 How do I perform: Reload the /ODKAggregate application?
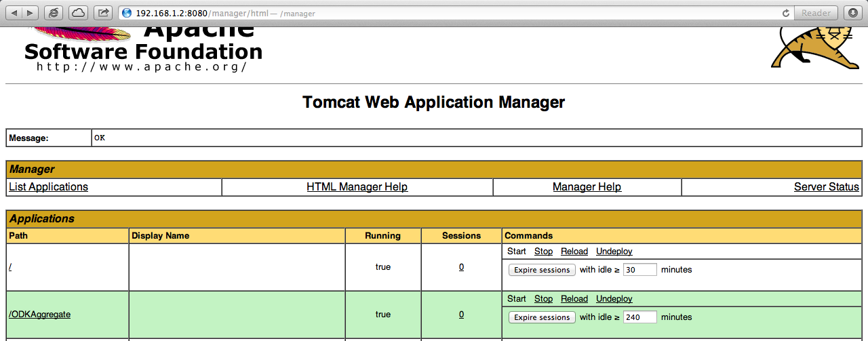point(574,298)
